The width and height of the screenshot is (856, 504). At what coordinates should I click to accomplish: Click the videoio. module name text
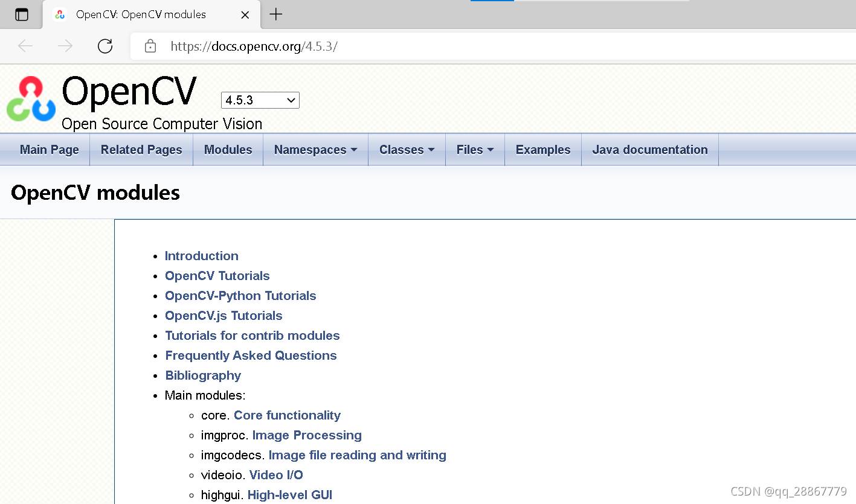point(224,475)
